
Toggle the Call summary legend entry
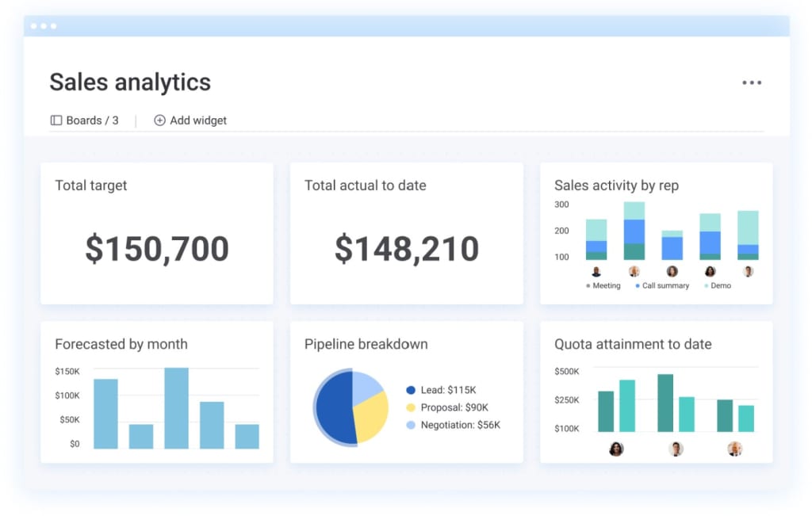(x=662, y=285)
